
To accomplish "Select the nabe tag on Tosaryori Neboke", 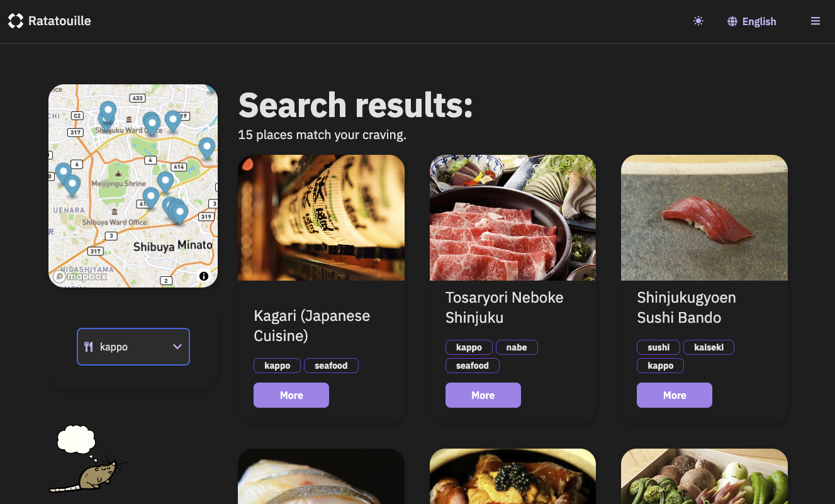I will pyautogui.click(x=517, y=347).
